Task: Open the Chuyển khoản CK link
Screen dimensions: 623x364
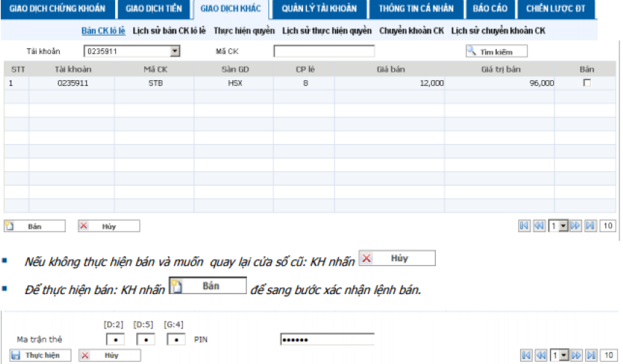Action: click(411, 31)
